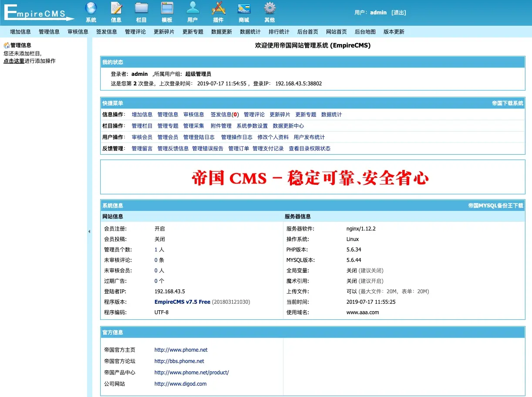Log out via the 退出 link
Image resolution: width=532 pixels, height=397 pixels.
(x=399, y=13)
